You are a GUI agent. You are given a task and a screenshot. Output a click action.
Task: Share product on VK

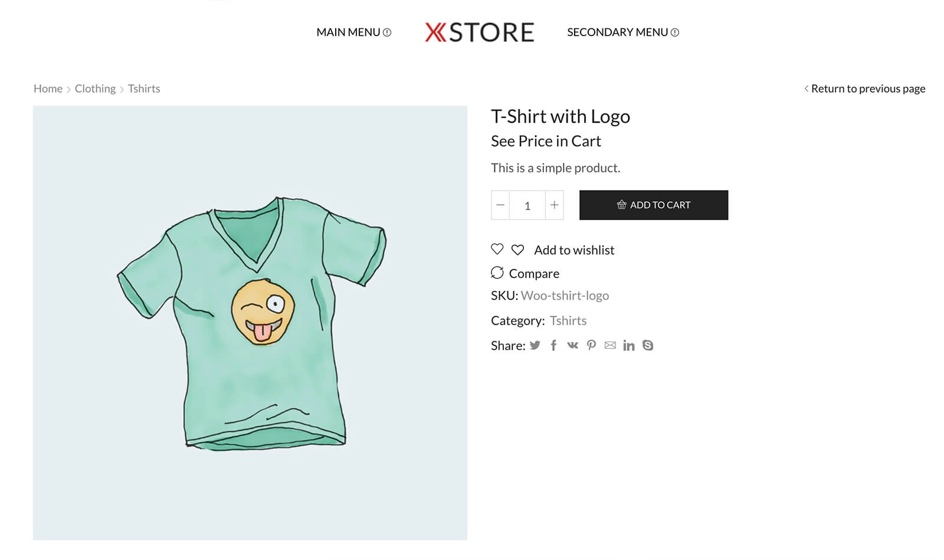572,345
